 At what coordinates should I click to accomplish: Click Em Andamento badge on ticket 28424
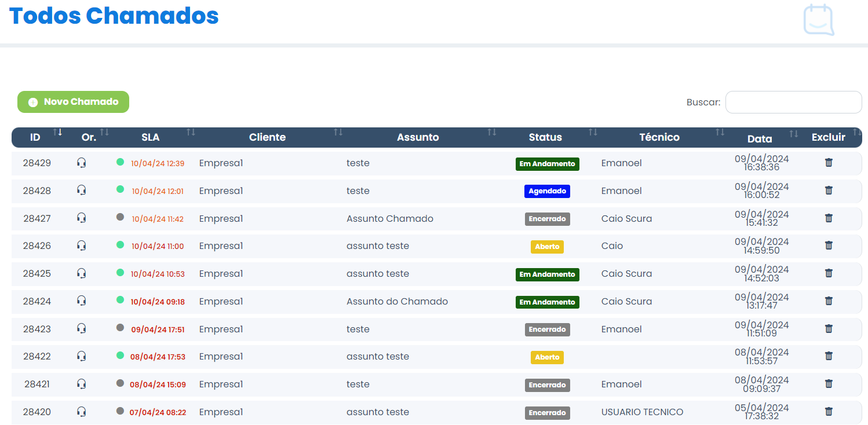click(x=548, y=302)
